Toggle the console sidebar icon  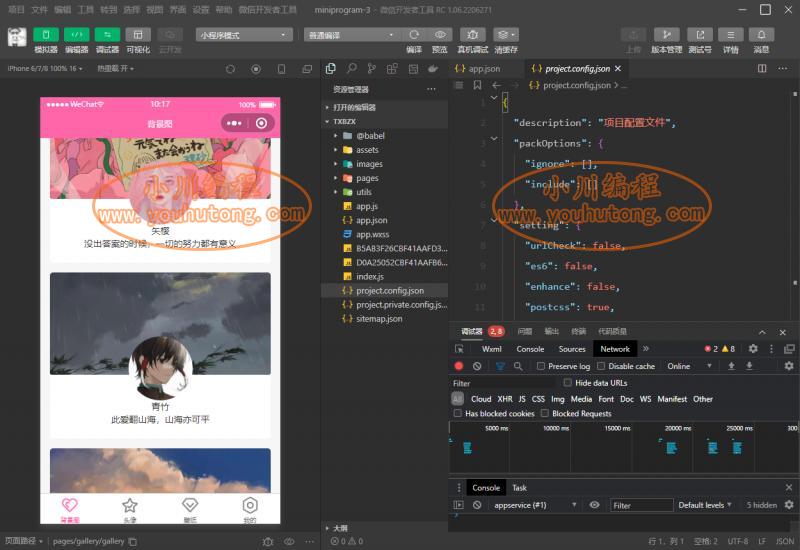coord(459,505)
